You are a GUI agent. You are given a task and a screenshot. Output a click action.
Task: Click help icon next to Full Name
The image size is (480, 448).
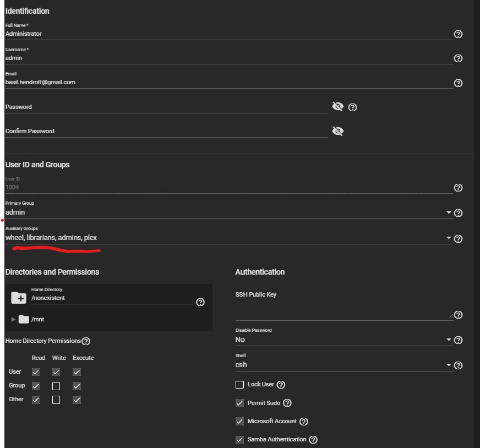pyautogui.click(x=458, y=34)
